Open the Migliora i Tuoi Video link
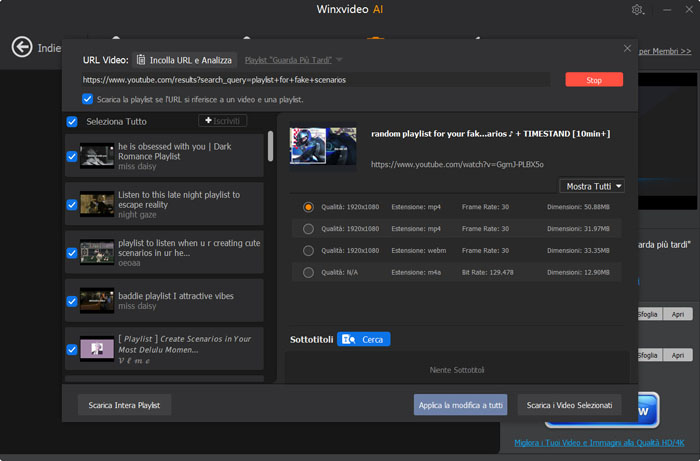Image resolution: width=700 pixels, height=461 pixels. [x=599, y=443]
